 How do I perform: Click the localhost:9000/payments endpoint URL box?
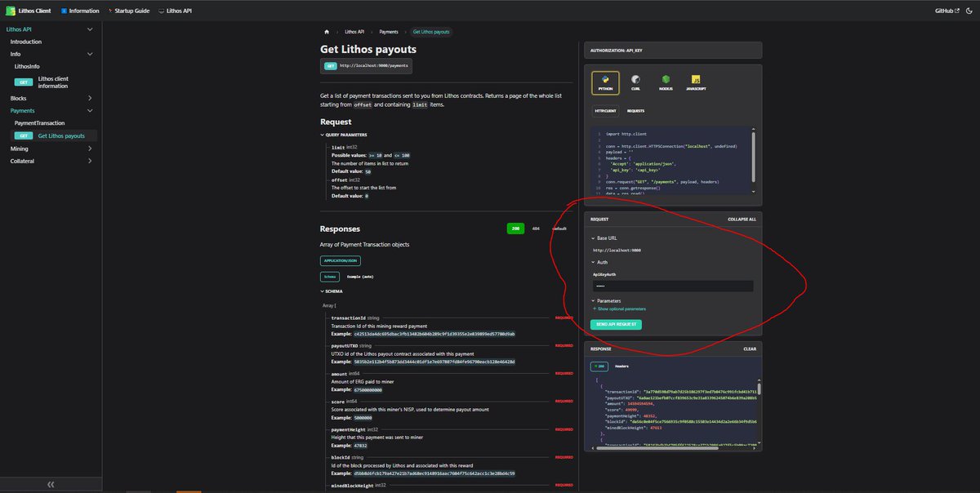coord(367,65)
